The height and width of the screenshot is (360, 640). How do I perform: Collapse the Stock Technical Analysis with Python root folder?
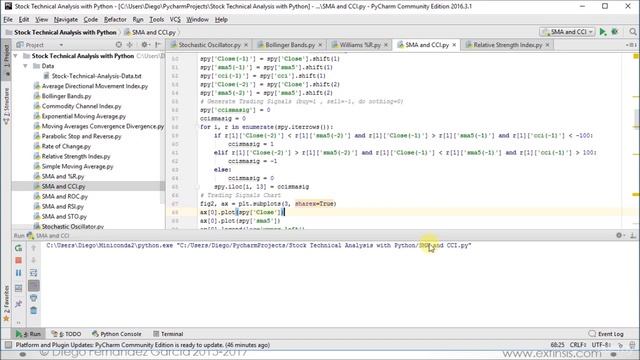[x=16, y=56]
